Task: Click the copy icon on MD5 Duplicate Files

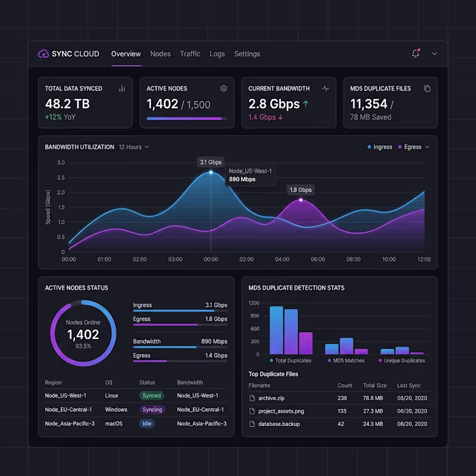Action: [x=427, y=88]
